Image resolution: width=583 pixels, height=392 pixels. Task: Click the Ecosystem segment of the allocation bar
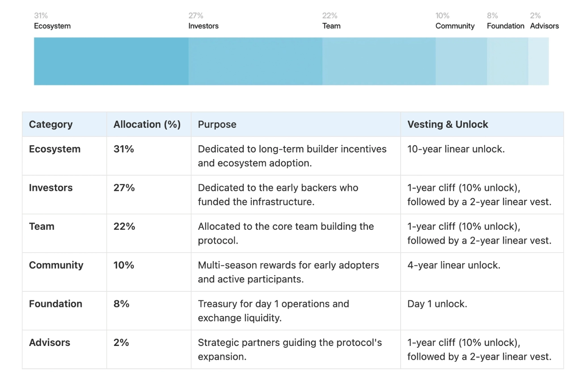tap(111, 61)
